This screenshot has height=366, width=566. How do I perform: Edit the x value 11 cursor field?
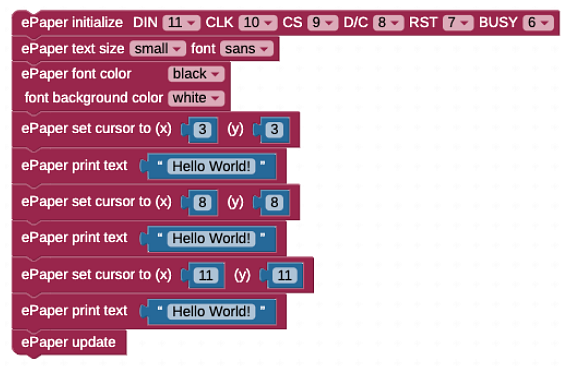coord(206,276)
